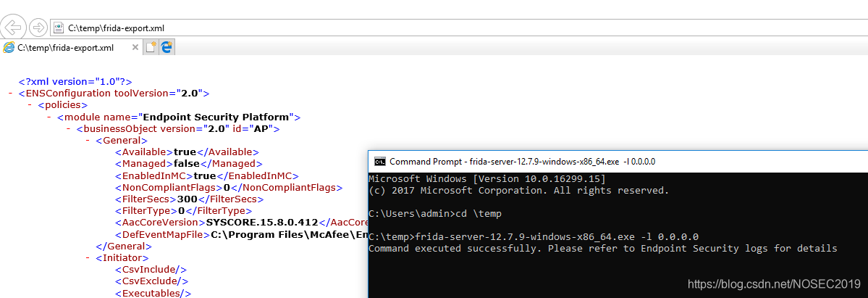This screenshot has height=298, width=868.
Task: Click the address bar showing C:\temp\frida-export.xml
Action: (x=460, y=28)
